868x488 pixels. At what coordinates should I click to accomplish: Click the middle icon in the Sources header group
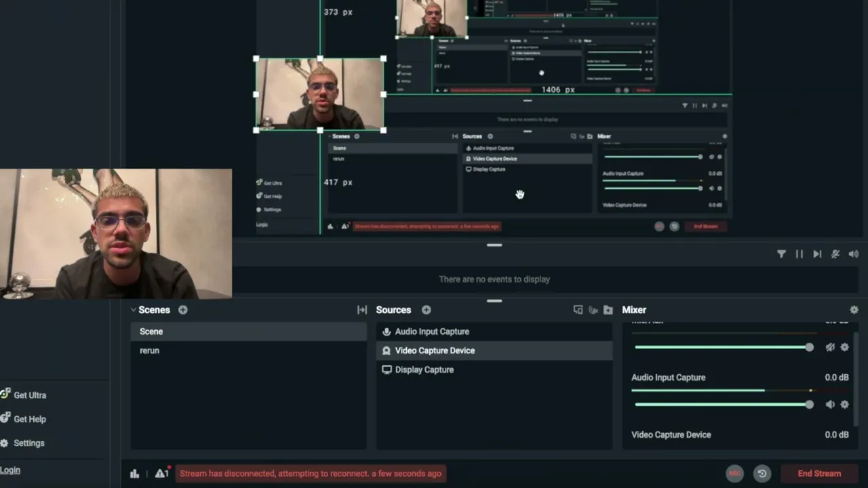pyautogui.click(x=593, y=310)
